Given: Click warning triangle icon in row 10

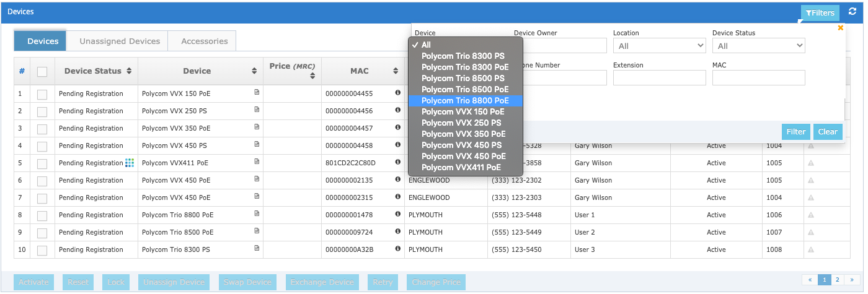Looking at the screenshot, I should (x=810, y=250).
